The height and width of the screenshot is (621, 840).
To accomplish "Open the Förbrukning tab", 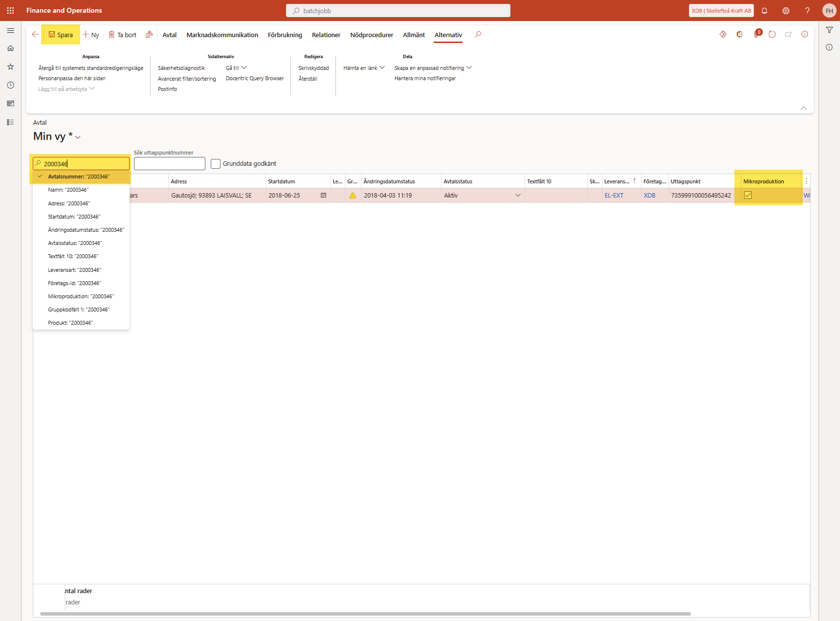I will coord(285,35).
